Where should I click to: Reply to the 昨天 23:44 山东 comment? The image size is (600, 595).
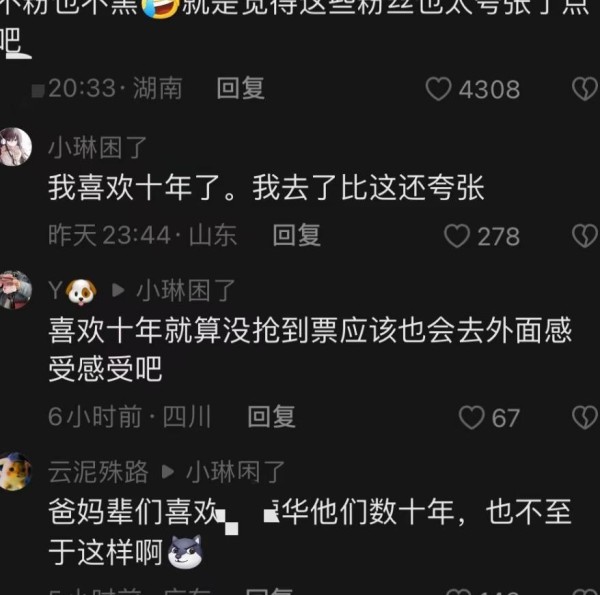(297, 235)
